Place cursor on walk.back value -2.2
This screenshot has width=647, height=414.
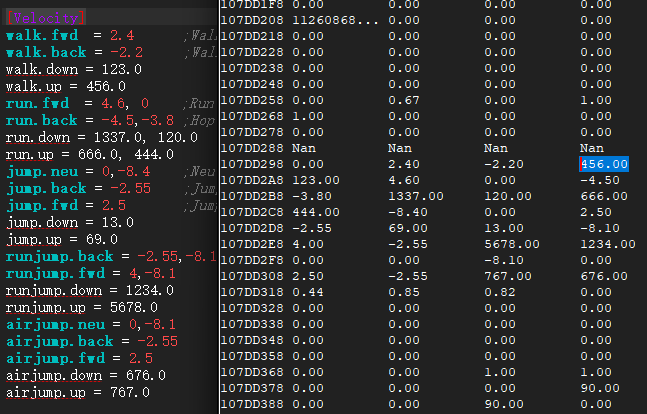126,52
